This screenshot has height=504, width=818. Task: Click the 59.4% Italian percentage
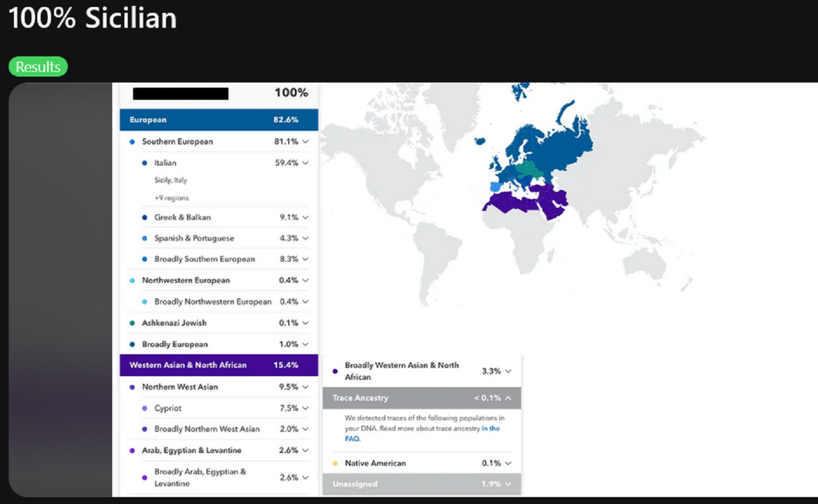coord(286,163)
